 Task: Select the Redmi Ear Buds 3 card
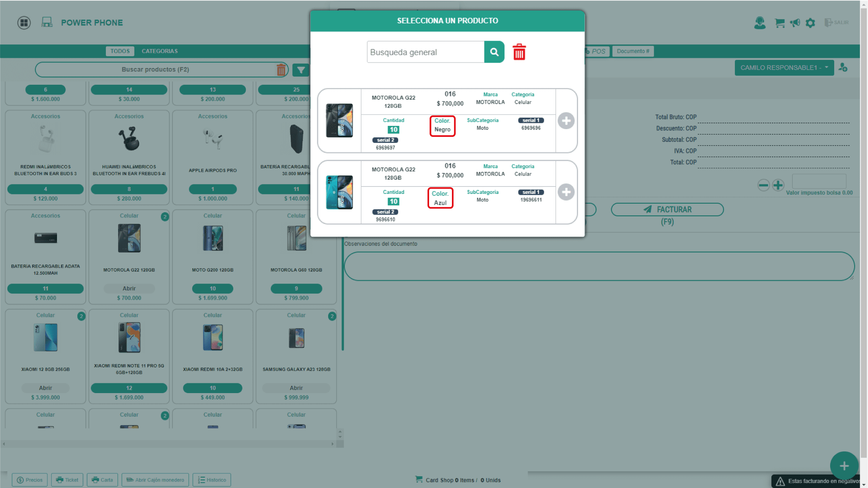(45, 157)
